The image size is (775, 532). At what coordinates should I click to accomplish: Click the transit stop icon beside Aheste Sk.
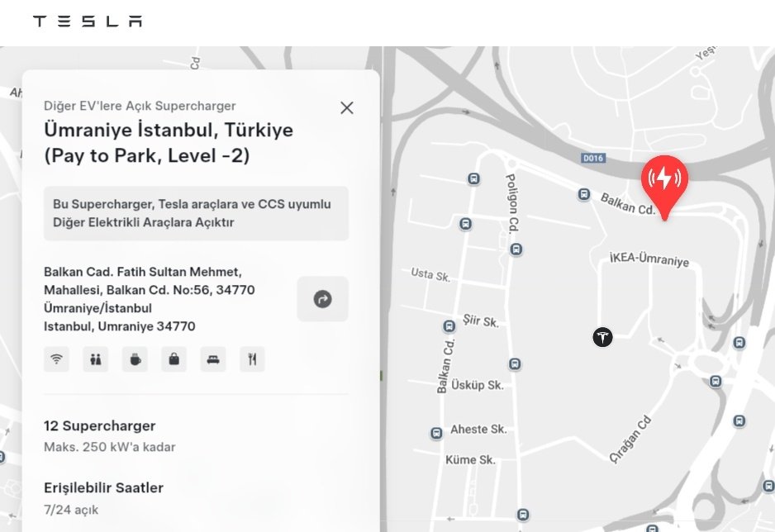pos(436,433)
